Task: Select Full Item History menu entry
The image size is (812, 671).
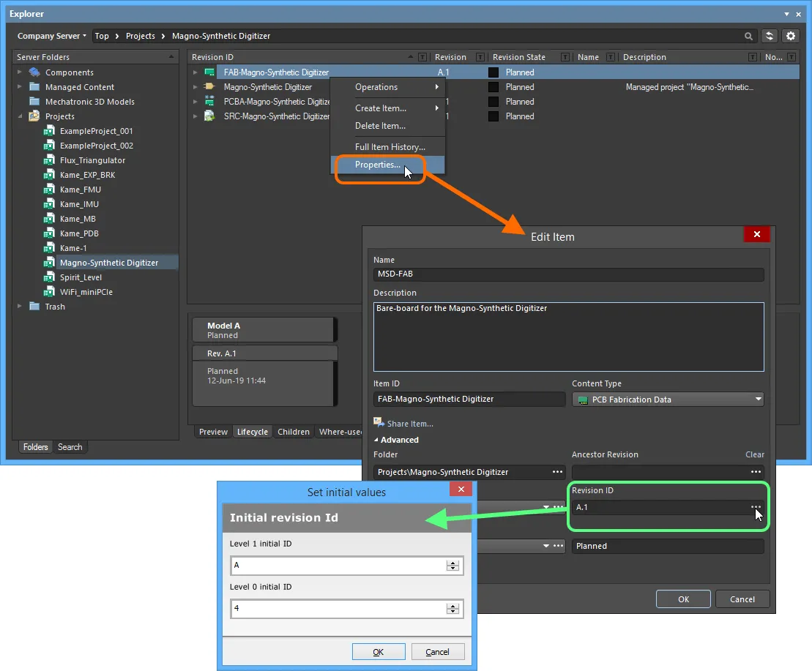Action: (390, 147)
